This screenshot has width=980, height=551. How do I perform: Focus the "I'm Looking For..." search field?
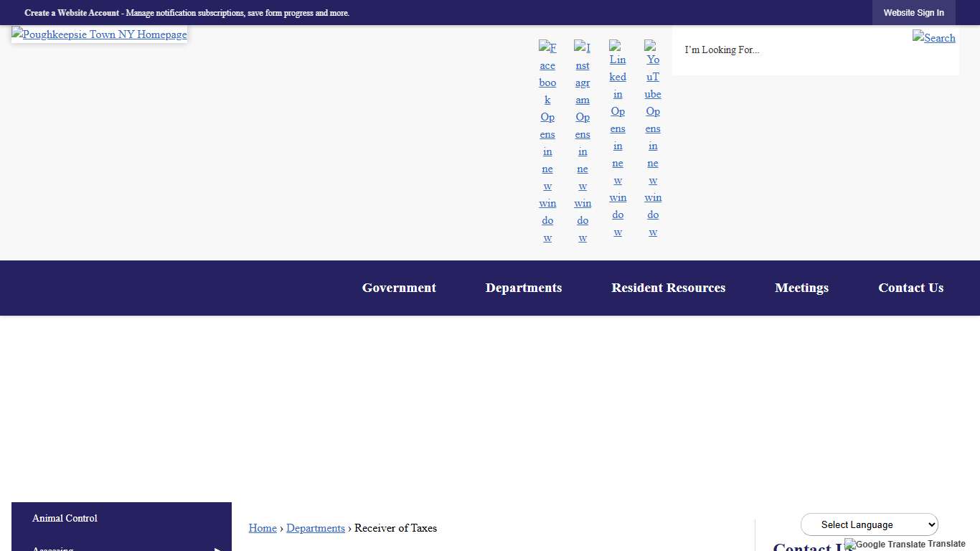pos(789,50)
